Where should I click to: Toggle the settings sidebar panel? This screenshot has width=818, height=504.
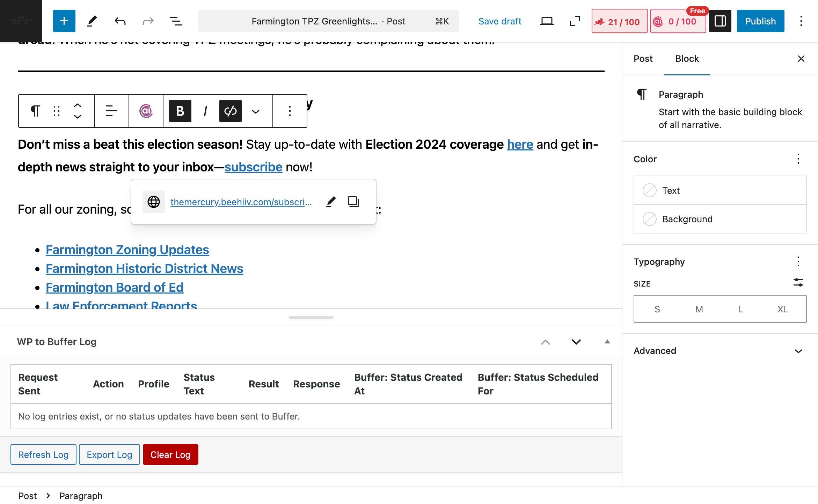click(720, 21)
